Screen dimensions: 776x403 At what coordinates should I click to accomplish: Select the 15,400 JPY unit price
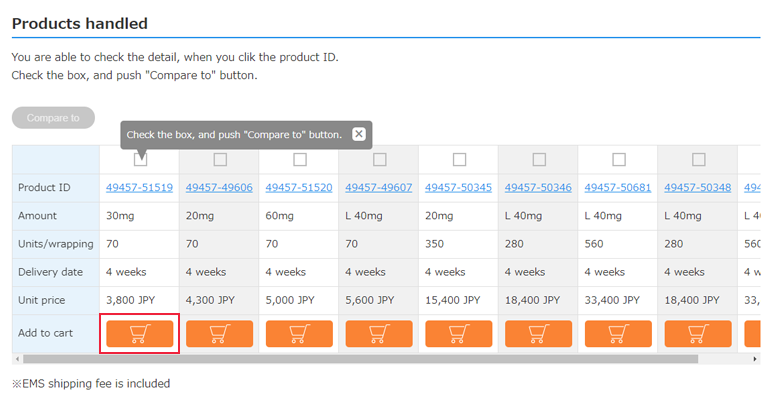click(x=452, y=300)
